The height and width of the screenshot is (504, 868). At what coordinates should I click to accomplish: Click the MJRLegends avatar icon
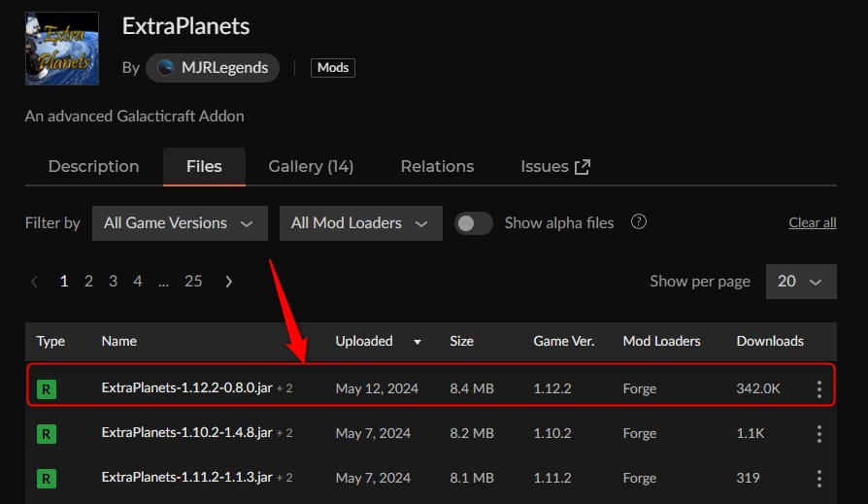pos(165,68)
